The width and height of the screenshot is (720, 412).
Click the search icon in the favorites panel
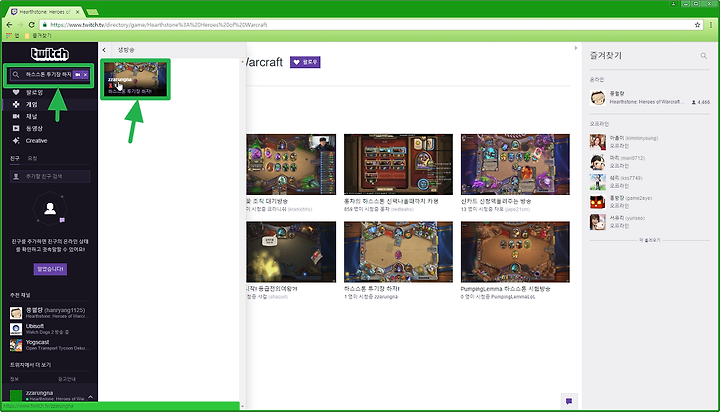coord(703,56)
